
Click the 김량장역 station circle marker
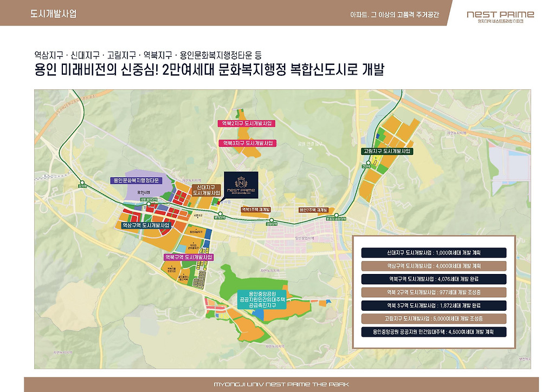coord(272,220)
